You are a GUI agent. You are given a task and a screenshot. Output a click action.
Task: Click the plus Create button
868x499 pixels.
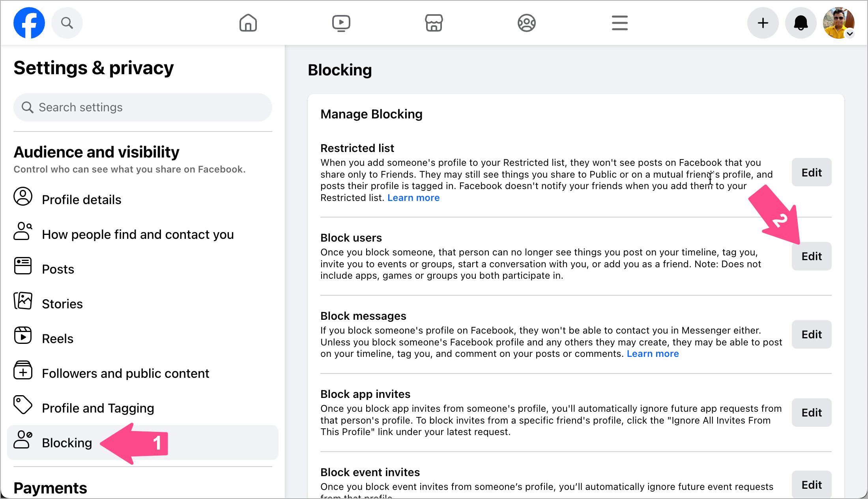[x=763, y=23]
